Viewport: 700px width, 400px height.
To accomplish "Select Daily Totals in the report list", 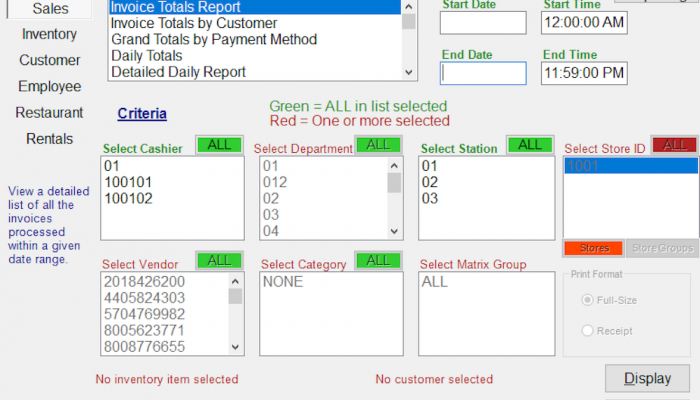I will tap(147, 56).
